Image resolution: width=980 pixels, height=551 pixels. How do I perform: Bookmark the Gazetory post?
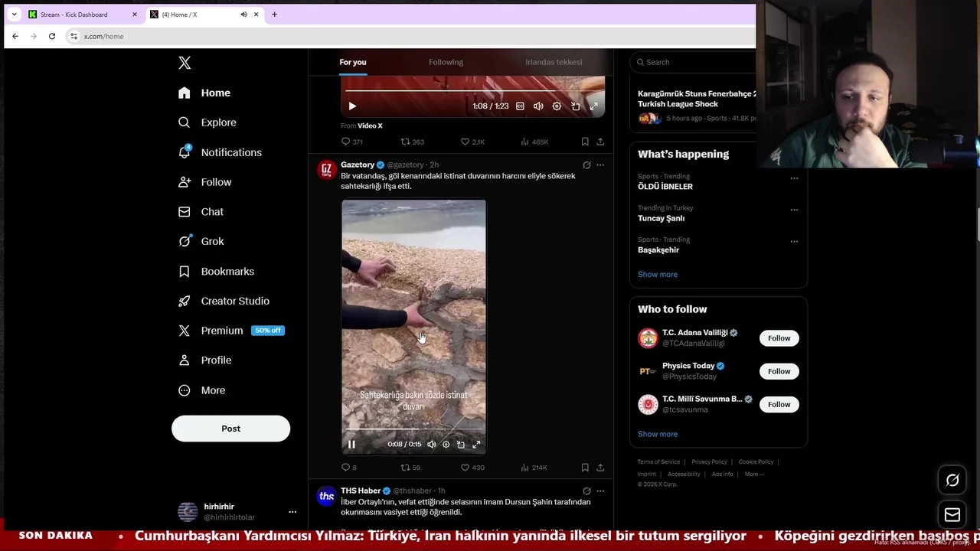[x=585, y=468]
